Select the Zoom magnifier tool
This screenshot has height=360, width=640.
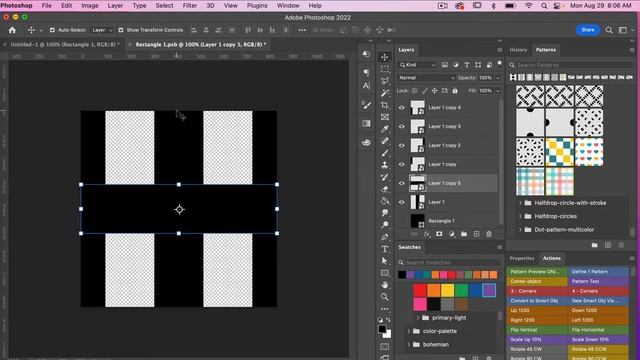[384, 297]
